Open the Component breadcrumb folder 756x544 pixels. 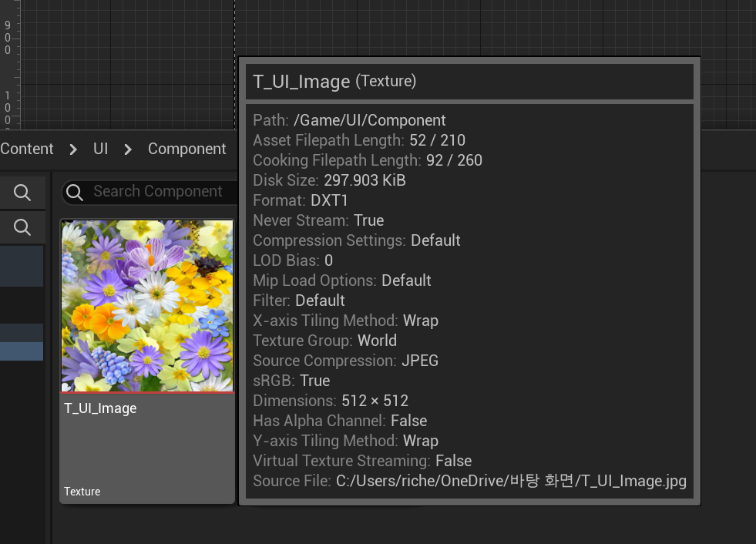tap(187, 149)
